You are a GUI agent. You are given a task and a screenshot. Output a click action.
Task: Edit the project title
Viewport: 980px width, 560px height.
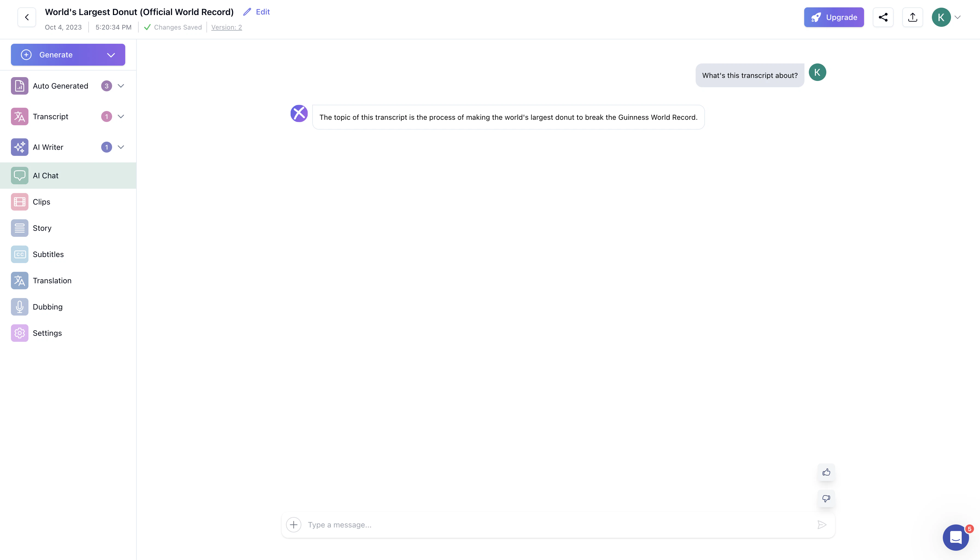[256, 11]
